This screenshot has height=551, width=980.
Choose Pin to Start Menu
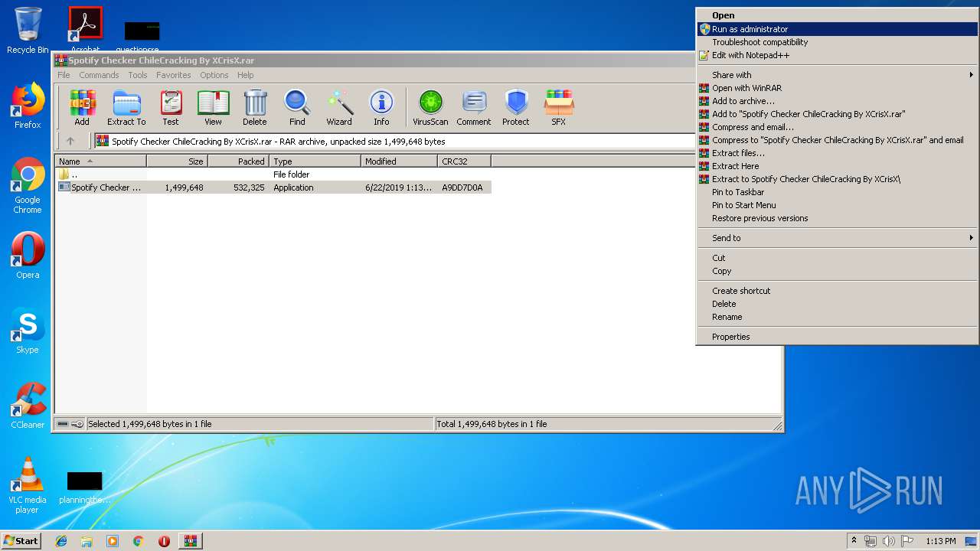837,205
